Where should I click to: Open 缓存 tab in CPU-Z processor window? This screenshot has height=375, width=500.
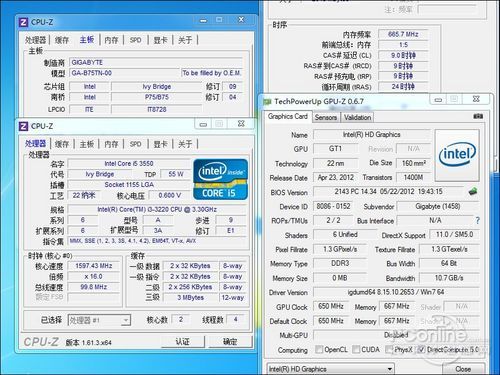62,144
